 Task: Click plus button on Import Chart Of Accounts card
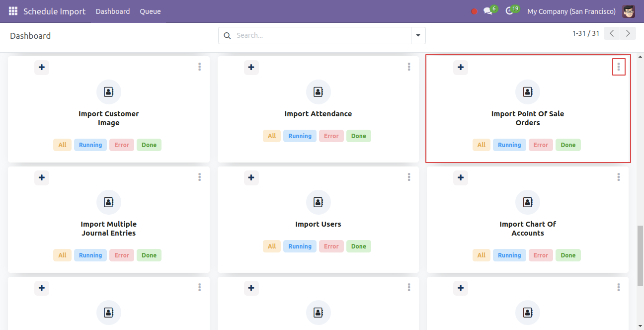point(461,177)
